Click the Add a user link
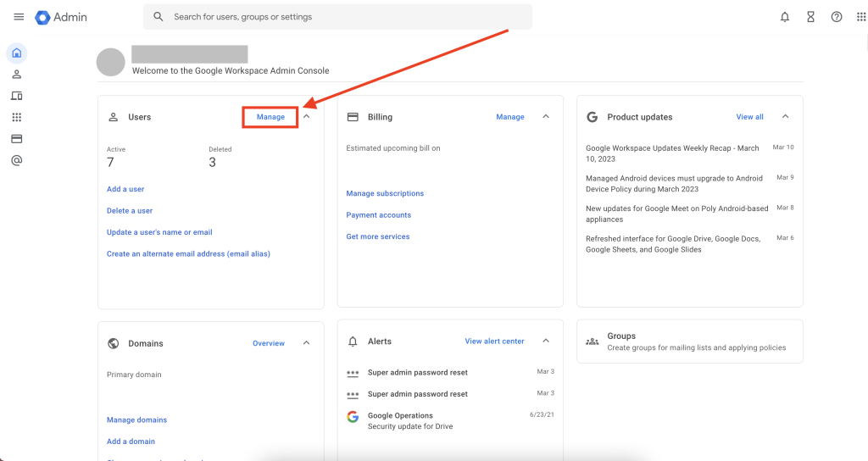This screenshot has height=461, width=868. click(x=125, y=189)
